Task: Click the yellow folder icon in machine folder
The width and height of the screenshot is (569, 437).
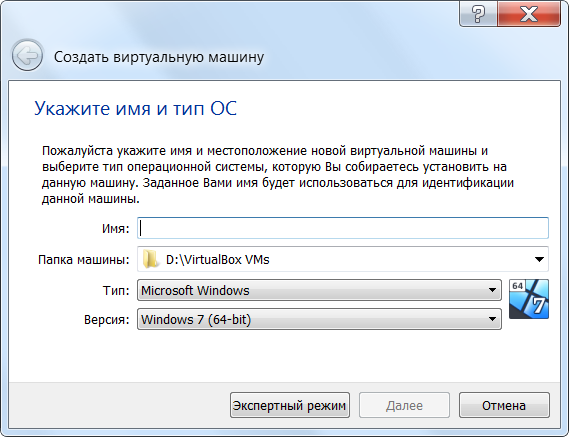Action: (x=150, y=259)
